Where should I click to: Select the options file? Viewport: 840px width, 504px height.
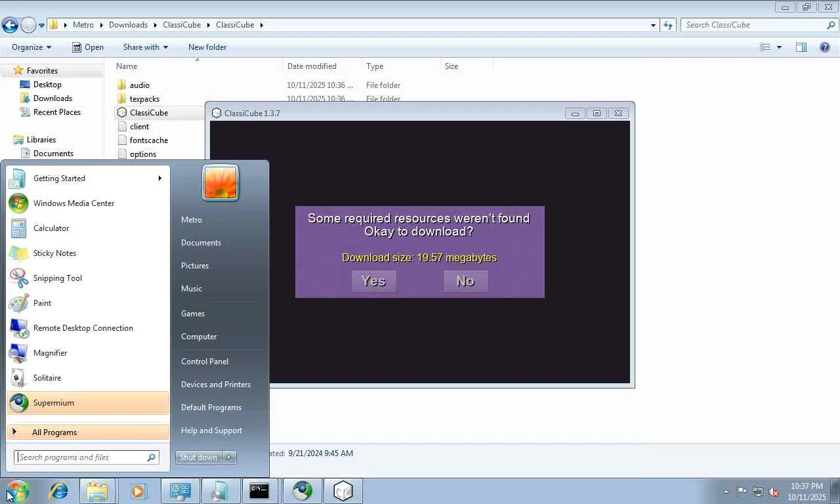[x=143, y=154]
